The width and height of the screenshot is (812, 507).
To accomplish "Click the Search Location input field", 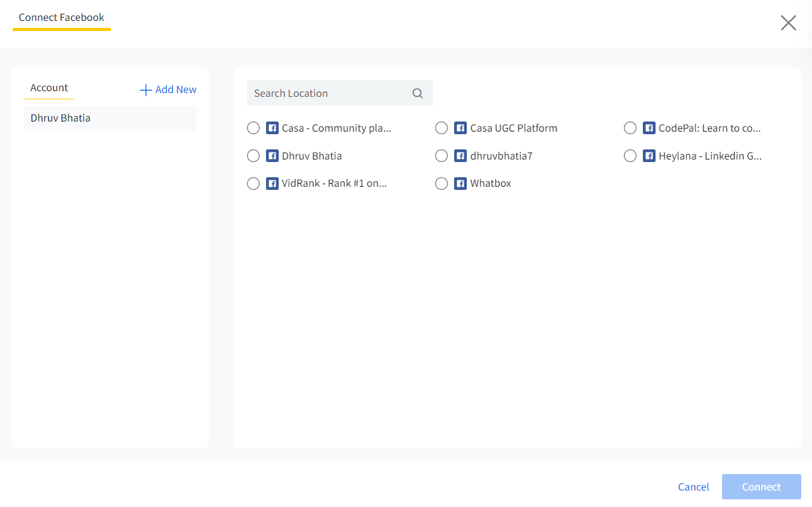I will pos(340,93).
